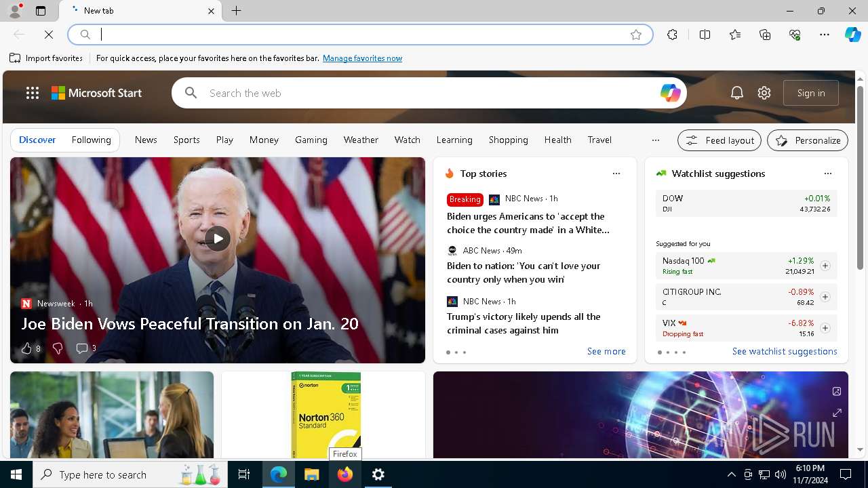Image resolution: width=868 pixels, height=488 pixels.
Task: Open the Favorites list icon
Action: click(x=735, y=35)
